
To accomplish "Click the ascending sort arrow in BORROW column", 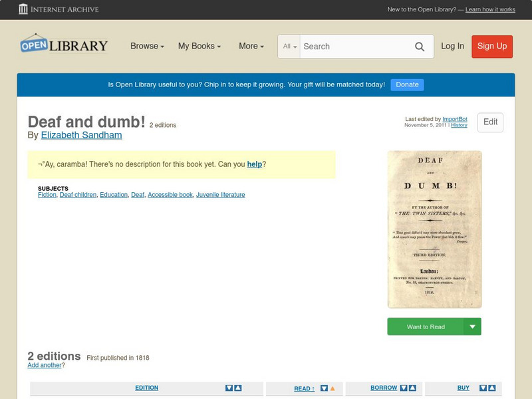I will [412, 388].
